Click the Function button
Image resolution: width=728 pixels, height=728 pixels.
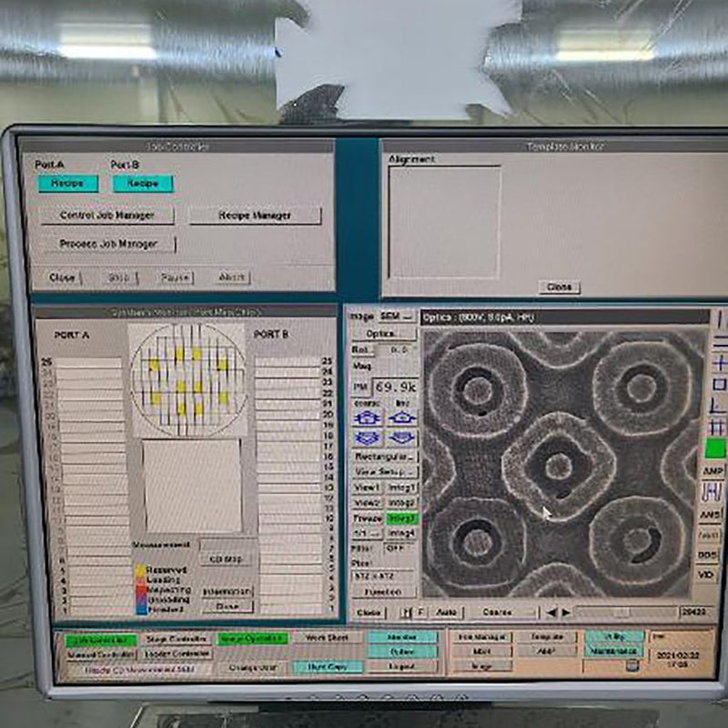tap(383, 591)
